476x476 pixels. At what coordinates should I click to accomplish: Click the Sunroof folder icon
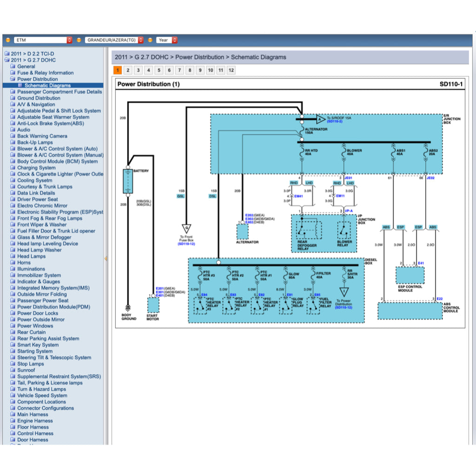point(13,370)
